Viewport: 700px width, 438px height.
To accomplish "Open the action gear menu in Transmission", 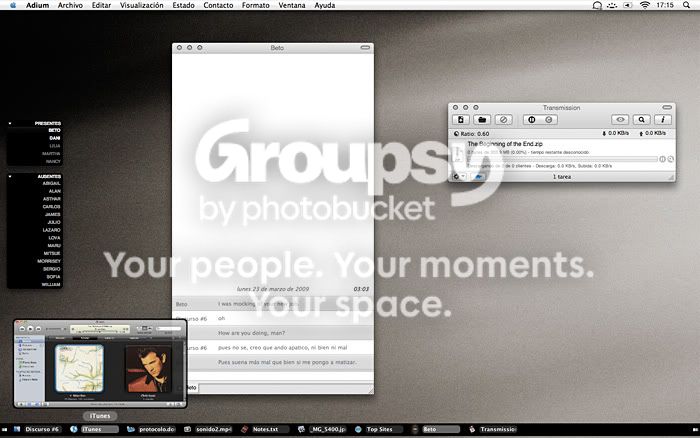I will (459, 177).
